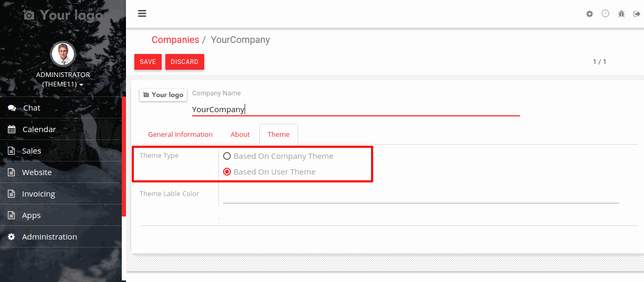Open the settings gear icon in top bar
Screen dimensions: 644x282
coord(589,14)
